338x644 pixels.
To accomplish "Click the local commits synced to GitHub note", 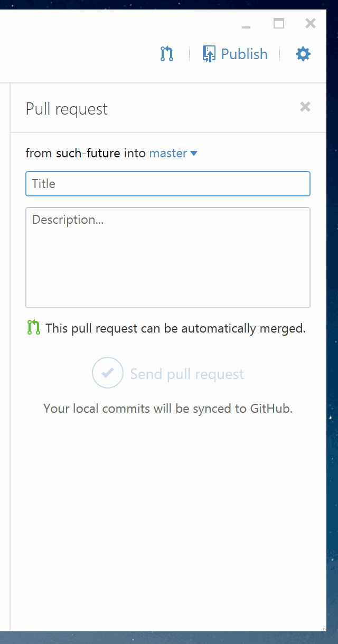I will [167, 408].
